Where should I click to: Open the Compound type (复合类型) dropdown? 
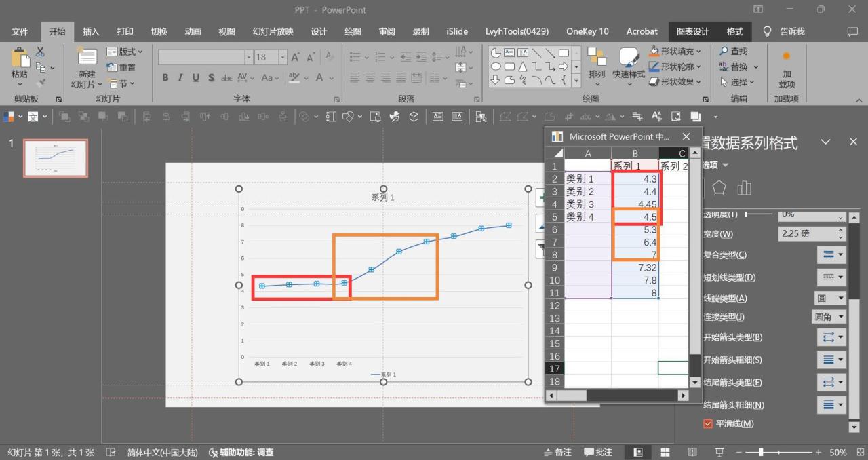click(x=831, y=255)
